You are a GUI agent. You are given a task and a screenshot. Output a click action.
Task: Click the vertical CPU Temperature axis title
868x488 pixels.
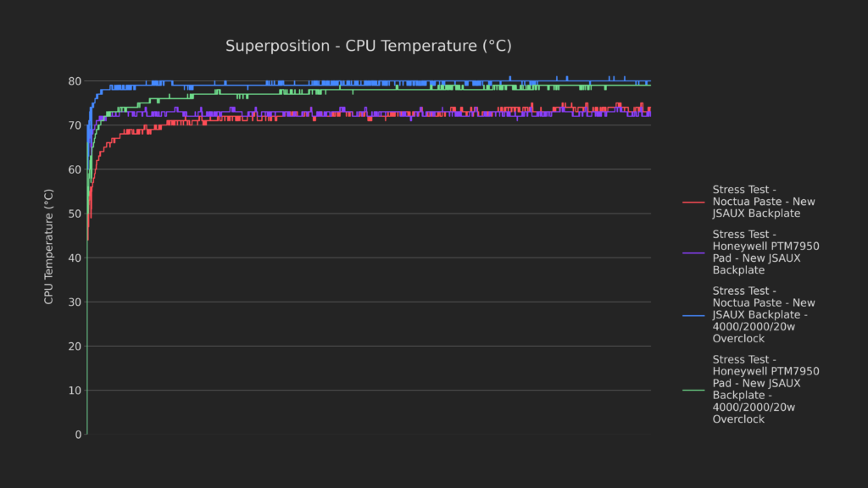click(50, 247)
